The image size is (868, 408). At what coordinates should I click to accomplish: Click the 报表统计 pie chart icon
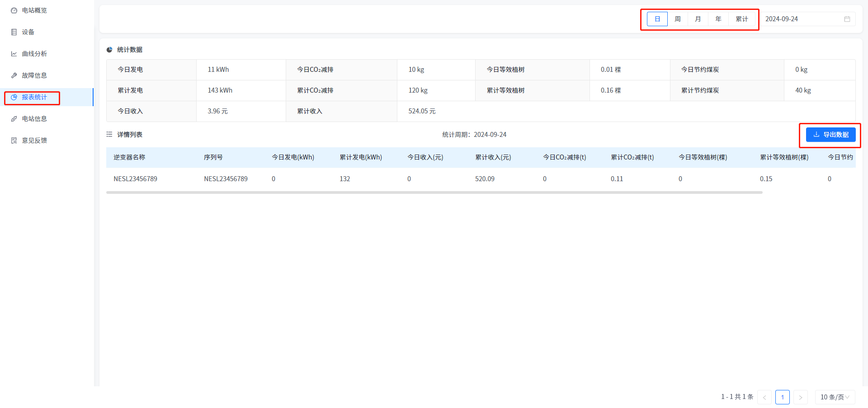[14, 97]
